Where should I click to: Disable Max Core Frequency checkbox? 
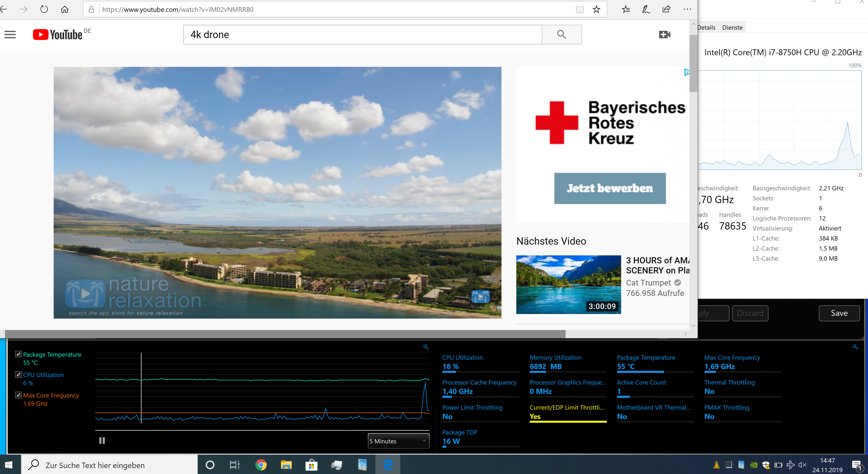[x=18, y=395]
